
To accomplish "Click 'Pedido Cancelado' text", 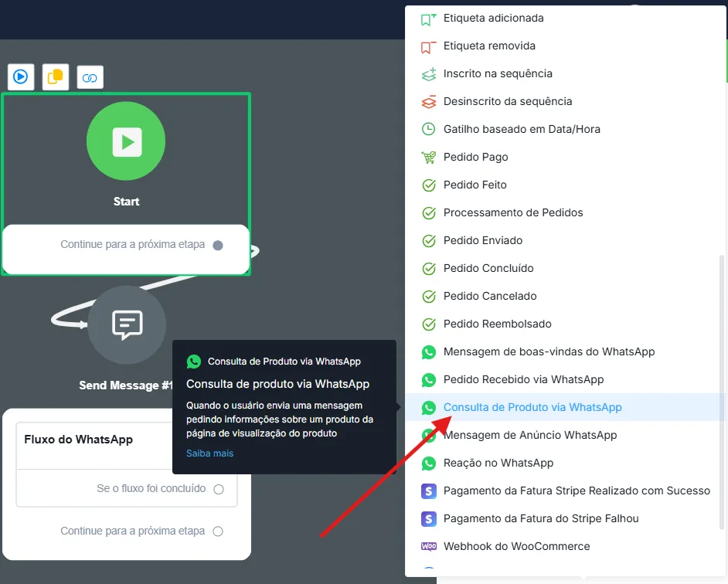I will (x=490, y=296).
